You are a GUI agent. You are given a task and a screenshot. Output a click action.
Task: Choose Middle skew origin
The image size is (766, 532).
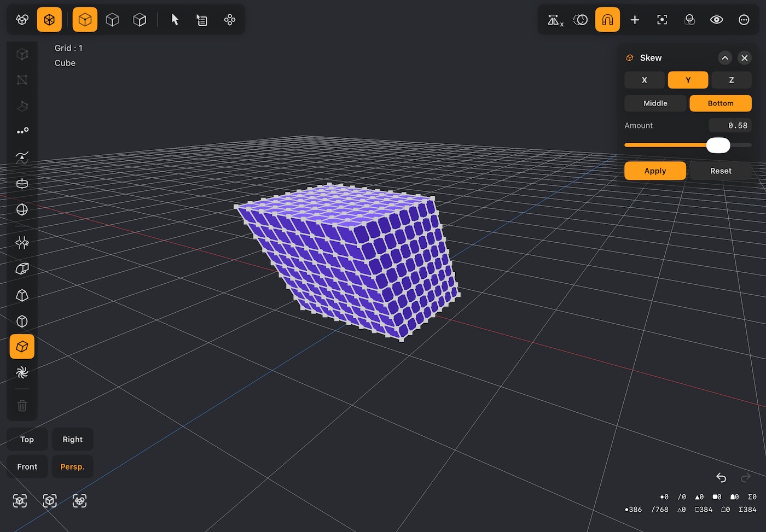655,103
